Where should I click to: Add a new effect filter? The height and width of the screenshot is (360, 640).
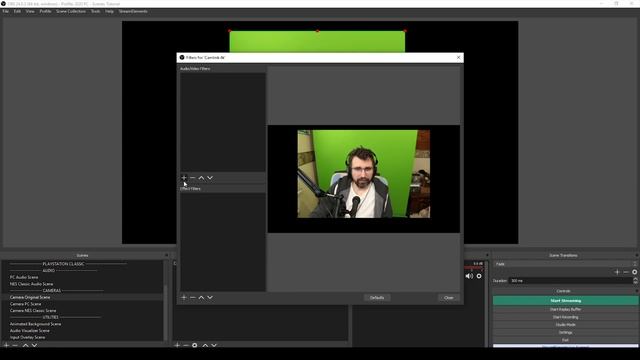pyautogui.click(x=184, y=297)
